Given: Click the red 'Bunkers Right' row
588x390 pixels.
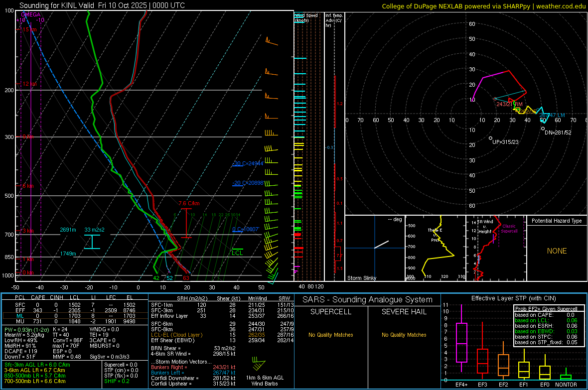Looking at the screenshot, I should (x=193, y=367).
